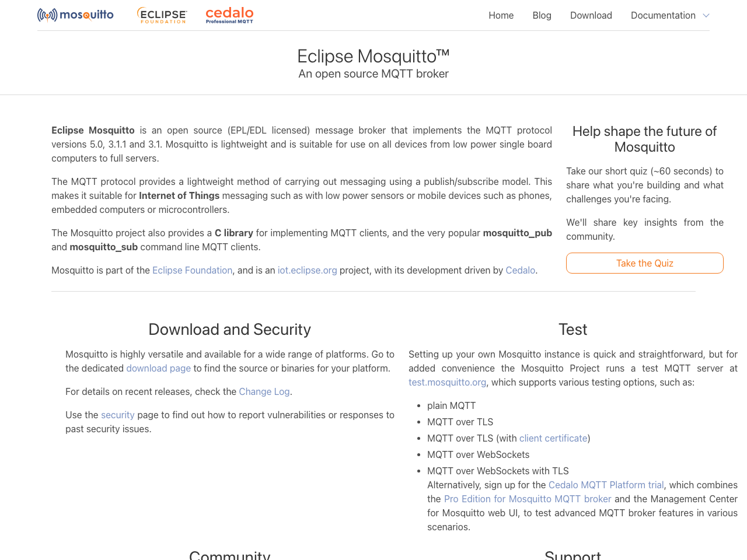Open the security page link
The height and width of the screenshot is (560, 747).
tap(117, 414)
